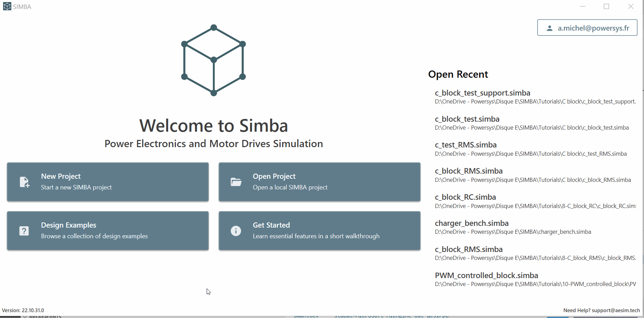This screenshot has width=644, height=318.
Task: Open the a.michel@powersys.fr account button
Action: click(587, 28)
